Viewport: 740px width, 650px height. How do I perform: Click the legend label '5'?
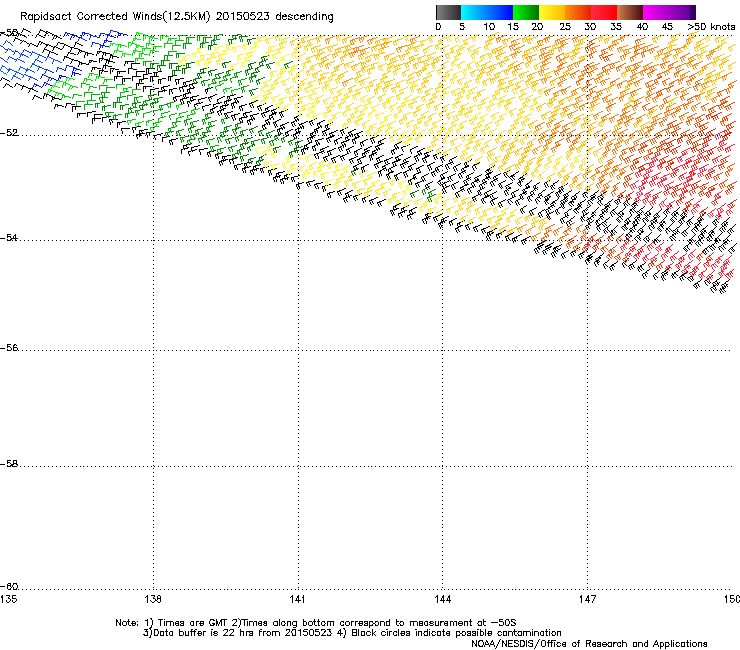point(462,27)
